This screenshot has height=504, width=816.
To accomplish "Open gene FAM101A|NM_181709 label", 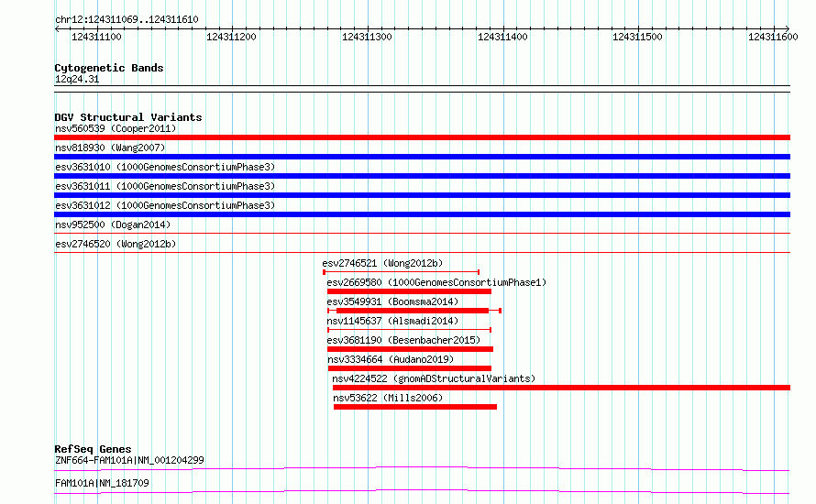I will [102, 483].
